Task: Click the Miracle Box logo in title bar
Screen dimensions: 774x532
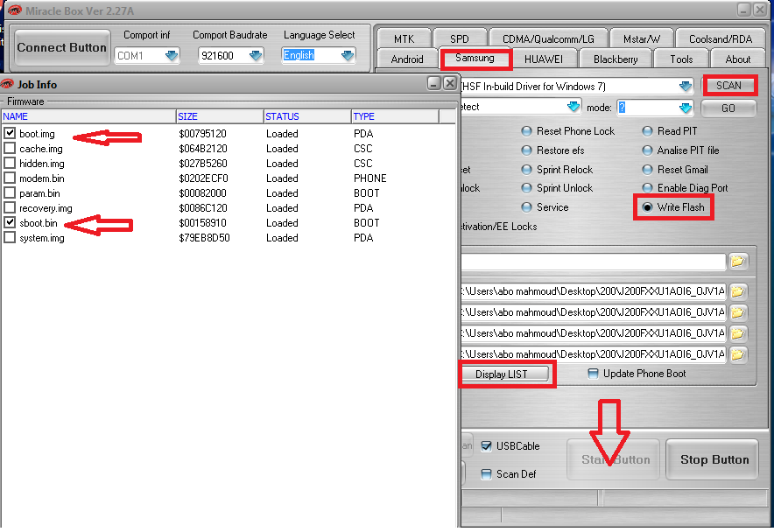Action: click(15, 10)
